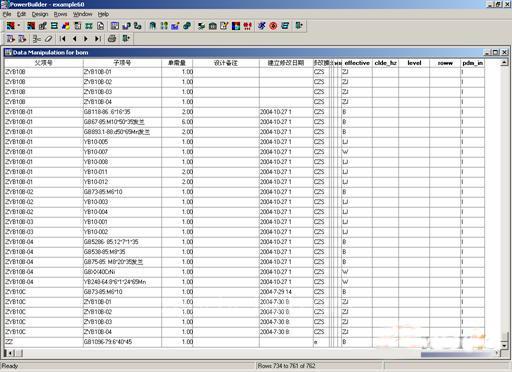Click the Print icon in PainterBar
512x372 pixels.
click(x=112, y=39)
